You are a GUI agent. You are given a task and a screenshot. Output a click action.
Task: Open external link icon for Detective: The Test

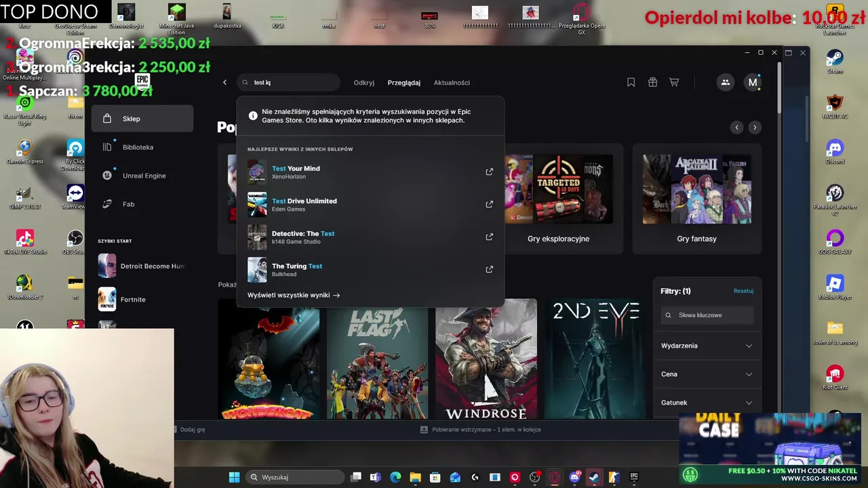[x=489, y=237]
